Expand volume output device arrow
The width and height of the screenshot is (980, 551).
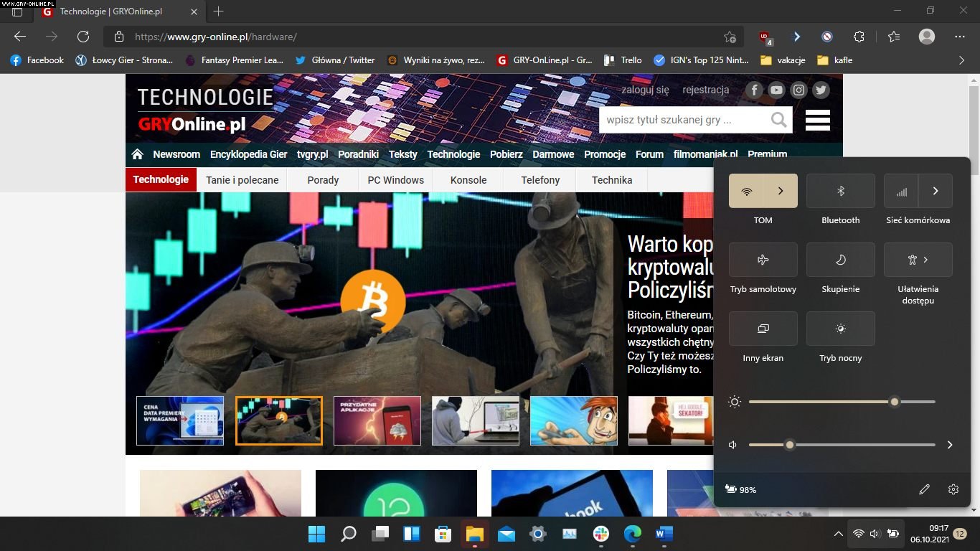(x=949, y=445)
